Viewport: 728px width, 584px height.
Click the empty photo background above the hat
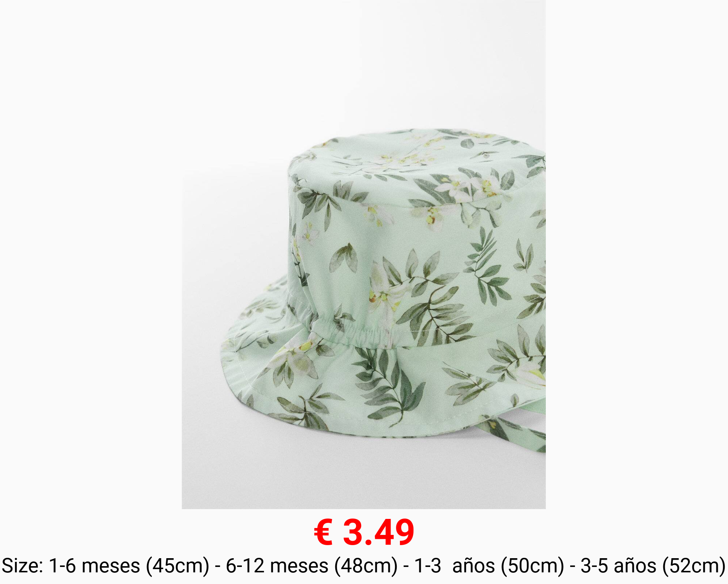coord(364,62)
